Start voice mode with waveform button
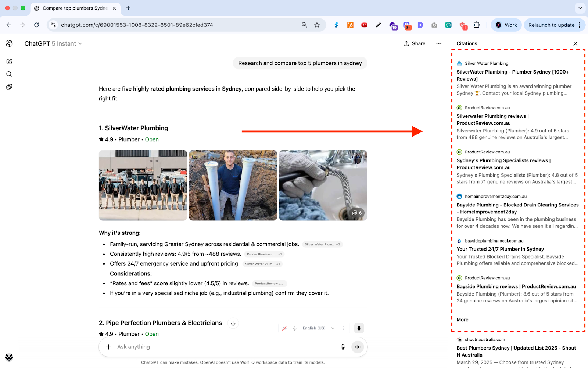This screenshot has width=588, height=368. click(358, 347)
